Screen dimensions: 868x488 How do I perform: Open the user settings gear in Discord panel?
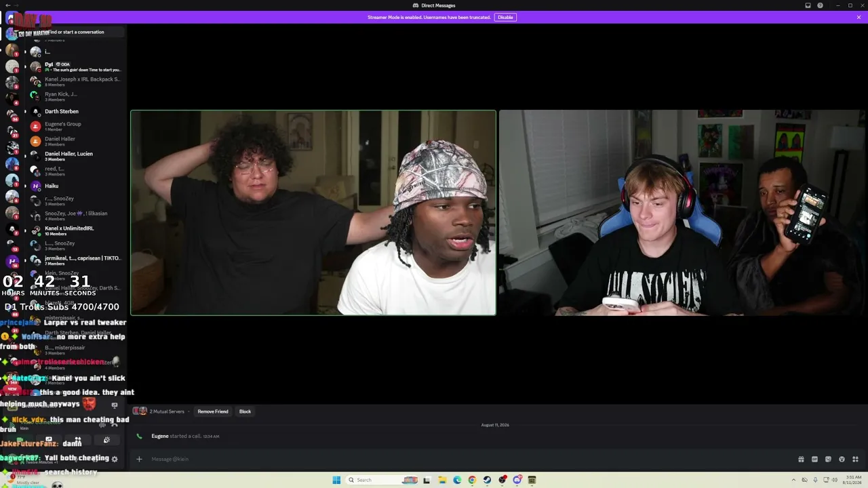[x=114, y=459]
